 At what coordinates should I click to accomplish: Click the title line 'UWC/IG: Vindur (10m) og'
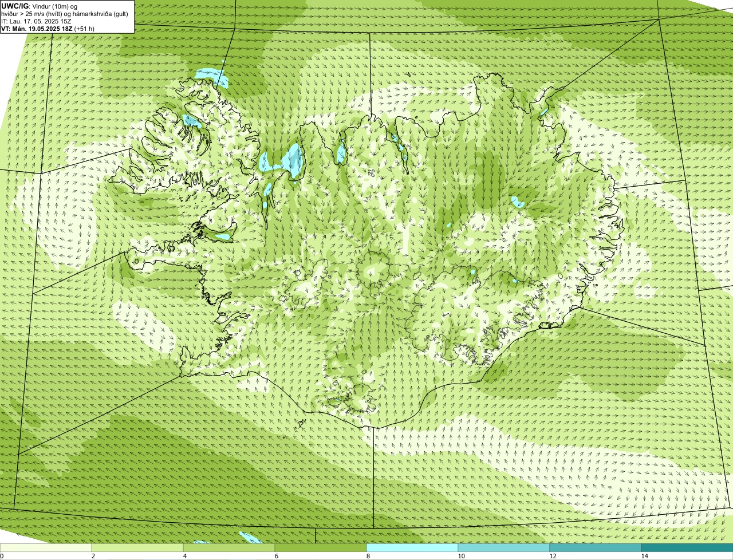[39, 6]
